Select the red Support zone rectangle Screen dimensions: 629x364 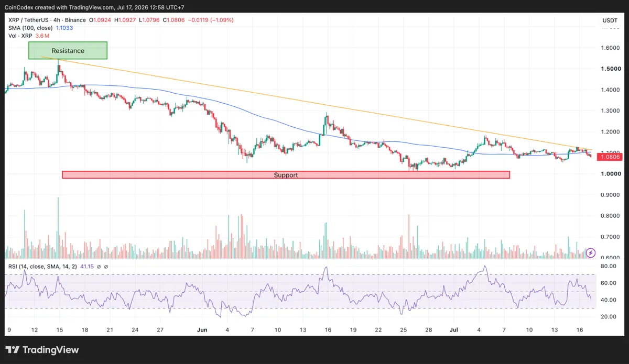pos(286,174)
